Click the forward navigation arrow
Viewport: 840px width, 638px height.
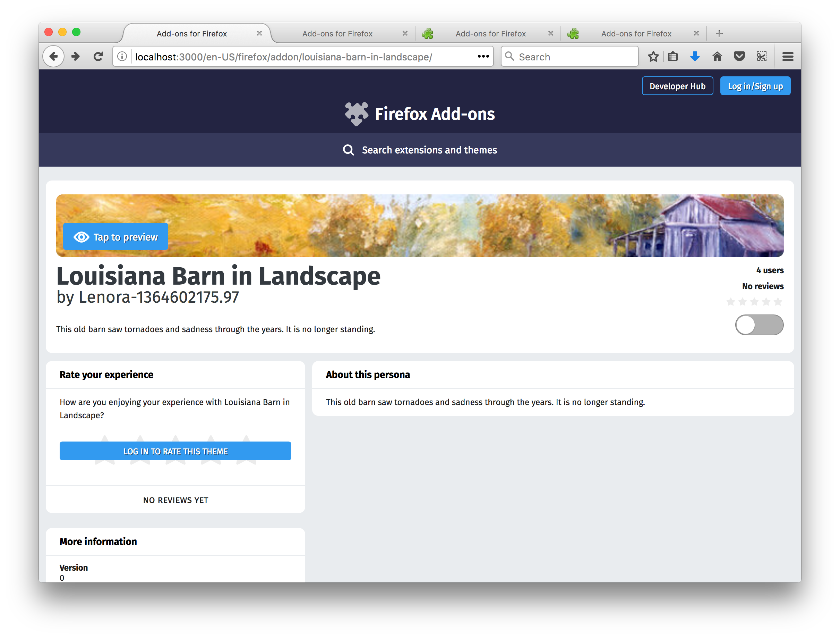tap(76, 57)
